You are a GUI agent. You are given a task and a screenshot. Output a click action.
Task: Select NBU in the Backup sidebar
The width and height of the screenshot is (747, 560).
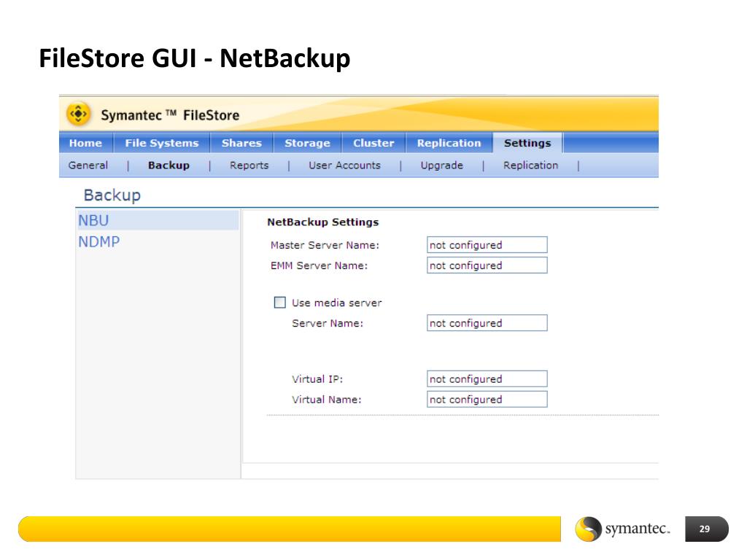pos(158,220)
